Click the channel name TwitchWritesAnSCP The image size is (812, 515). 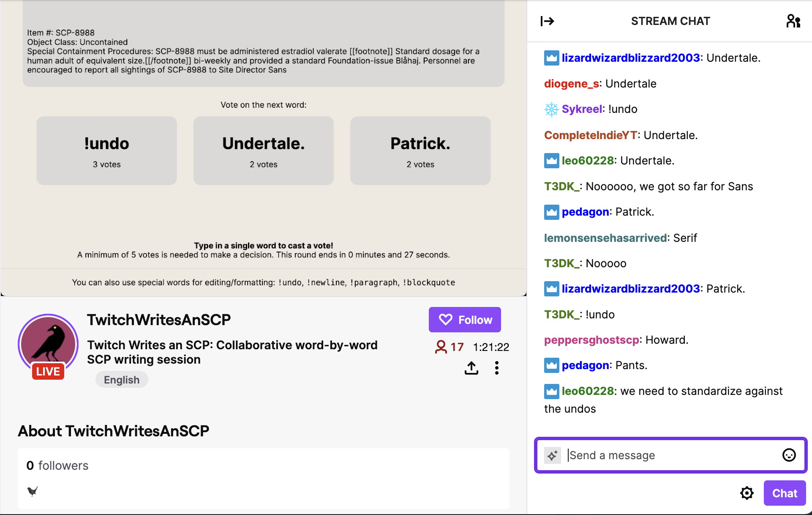(x=158, y=320)
